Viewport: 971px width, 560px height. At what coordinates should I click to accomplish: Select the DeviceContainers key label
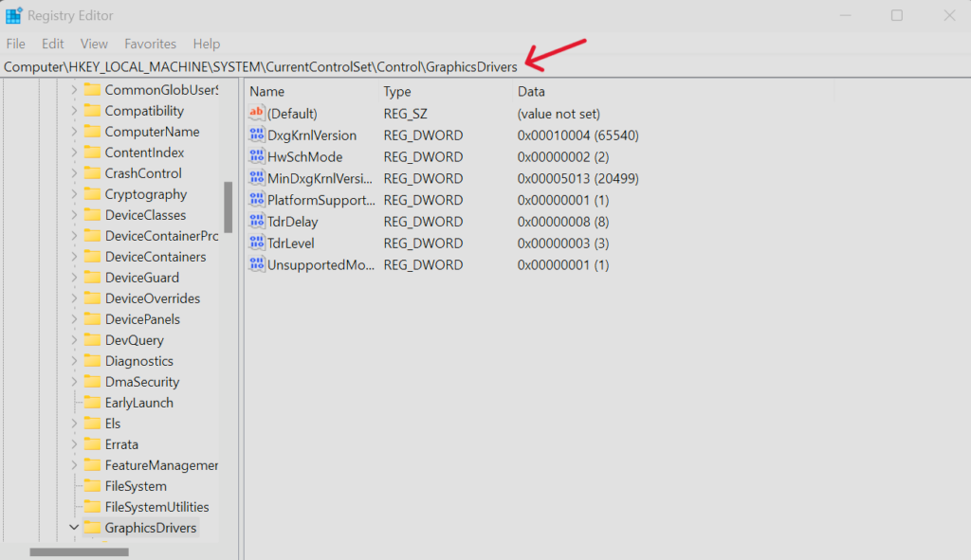(x=156, y=257)
